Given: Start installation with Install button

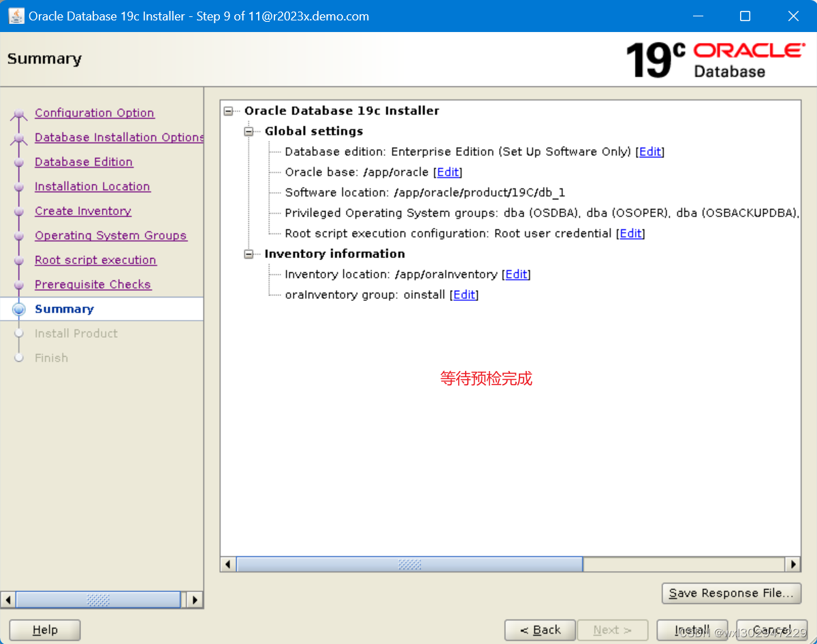Looking at the screenshot, I should coord(692,630).
